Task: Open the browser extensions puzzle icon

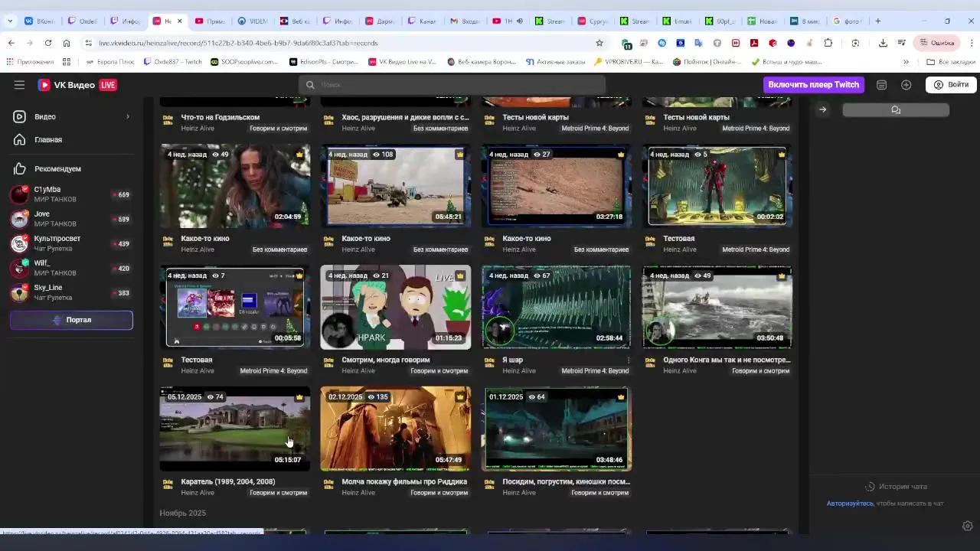Action: coord(828,43)
